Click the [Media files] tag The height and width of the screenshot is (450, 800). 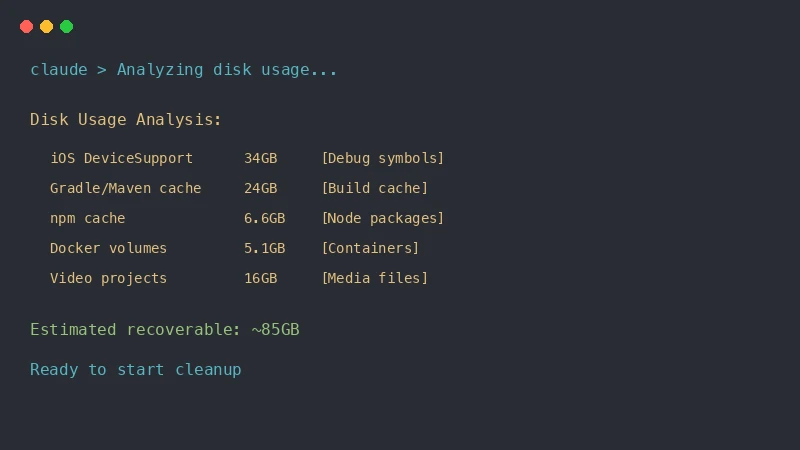coord(374,278)
